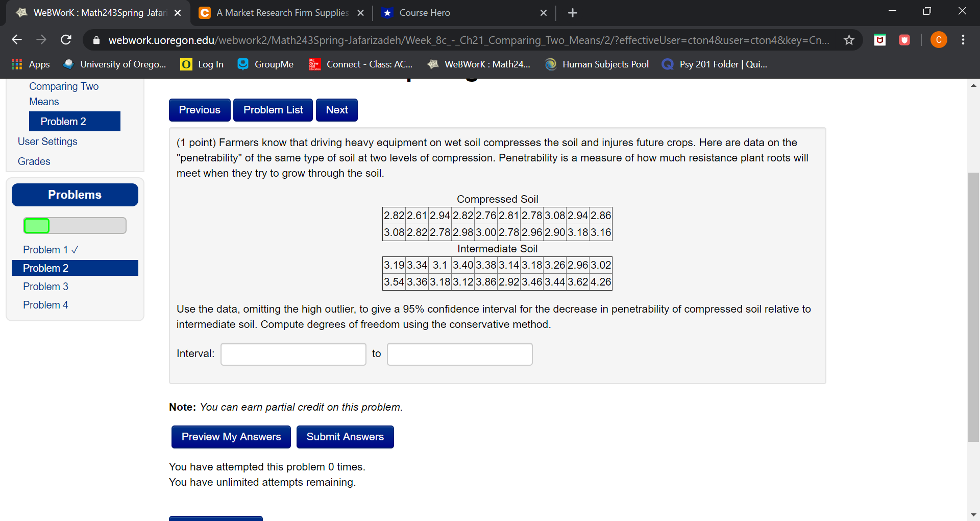Click the "Compressed Soil" table heading
This screenshot has height=521, width=980.
498,199
